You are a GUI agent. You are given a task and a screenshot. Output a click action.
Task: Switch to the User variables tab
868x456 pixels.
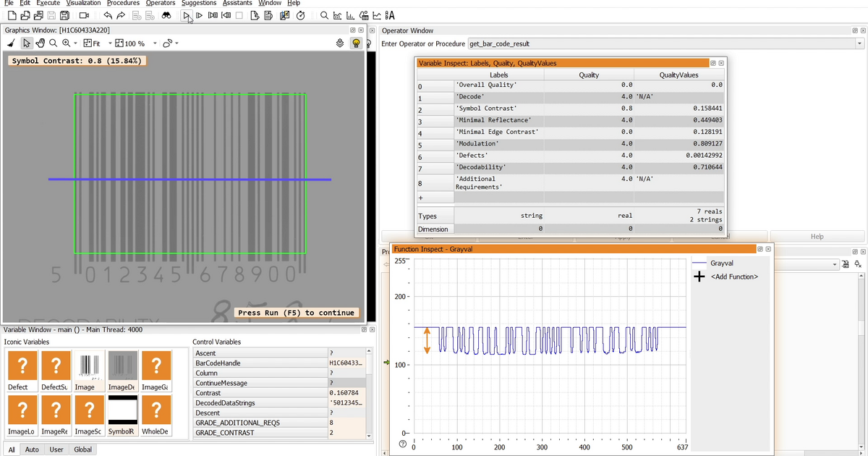56,449
